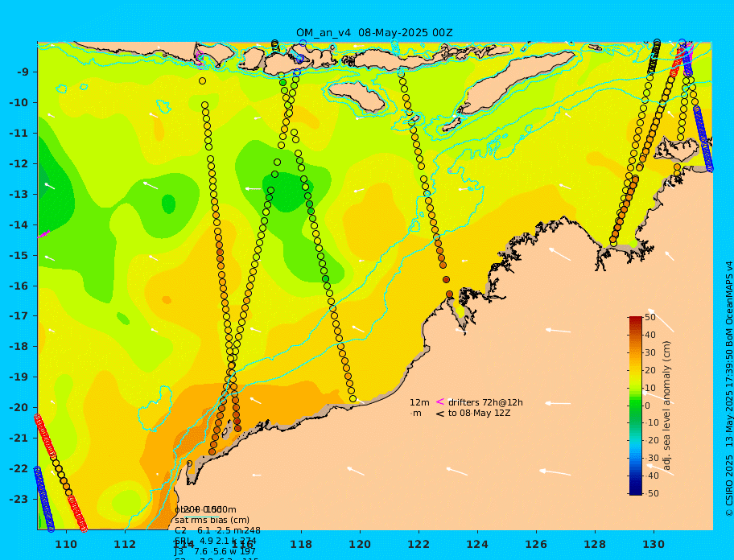Click the colorbar "0" tick label
Image resolution: width=734 pixels, height=560 pixels.
pos(647,406)
